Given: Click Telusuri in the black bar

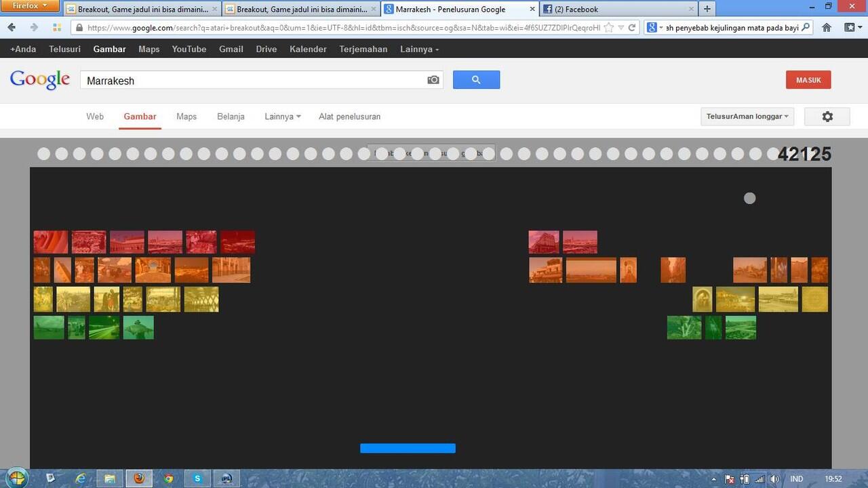Looking at the screenshot, I should coord(65,49).
